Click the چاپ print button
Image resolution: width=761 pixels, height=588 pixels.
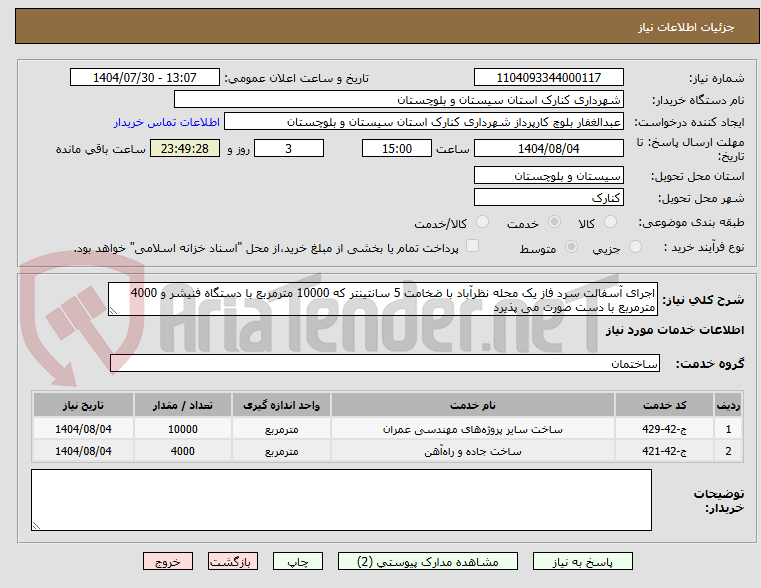click(x=298, y=561)
